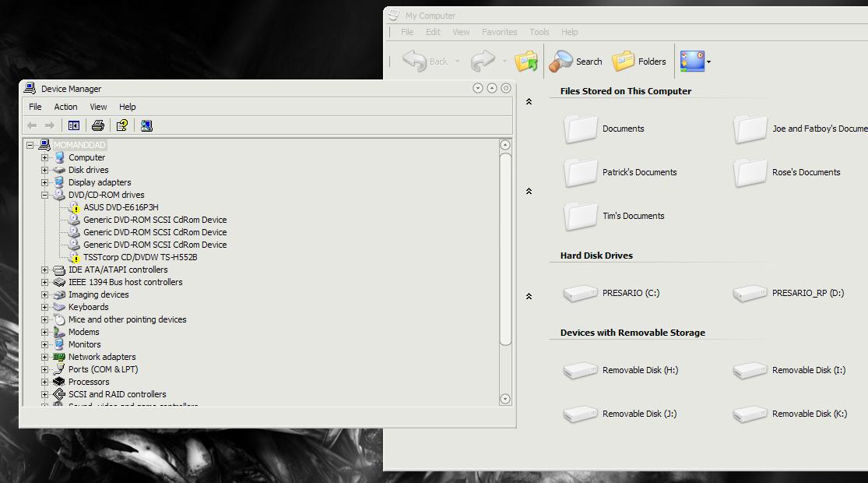The image size is (868, 483).
Task: Select the Patrick's Documents folder icon
Action: pos(580,172)
